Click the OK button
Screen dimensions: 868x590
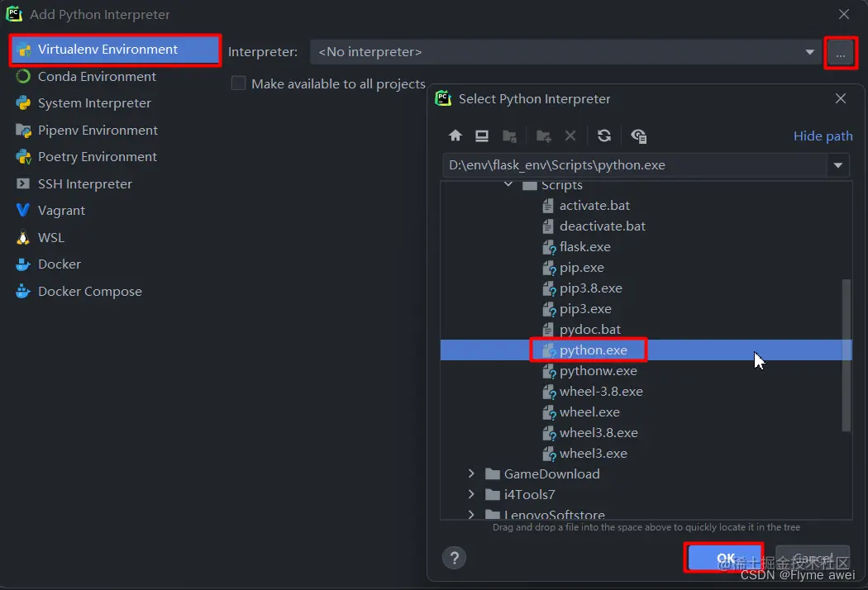point(723,557)
